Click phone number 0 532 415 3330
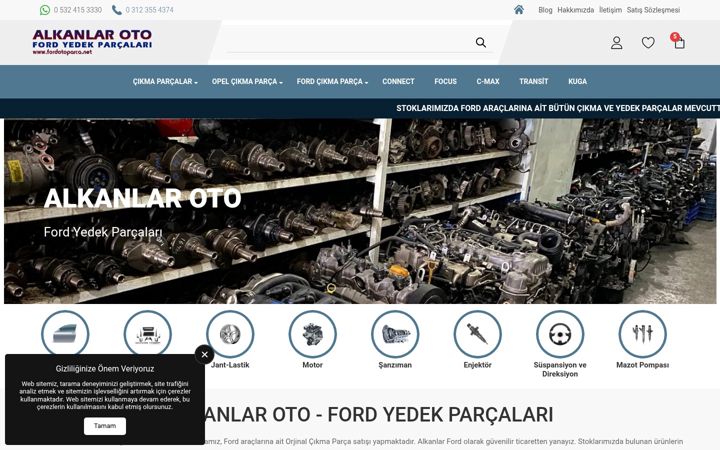Image resolution: width=720 pixels, height=450 pixels. (x=78, y=10)
